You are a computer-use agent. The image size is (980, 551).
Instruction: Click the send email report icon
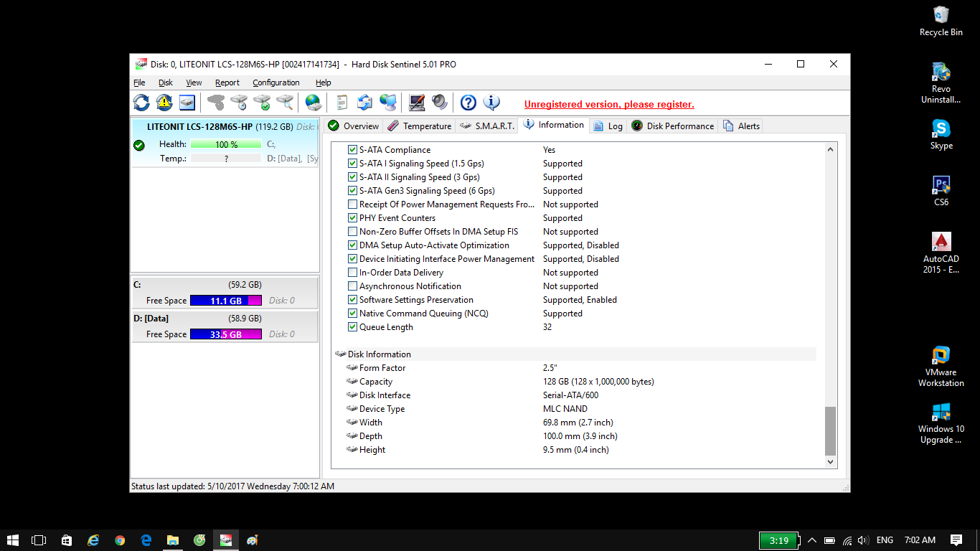tap(365, 103)
